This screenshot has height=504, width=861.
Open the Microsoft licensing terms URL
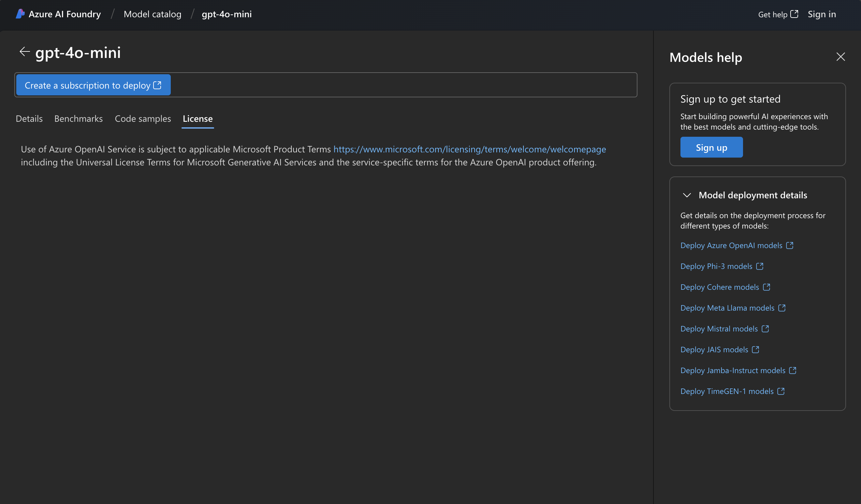[470, 149]
